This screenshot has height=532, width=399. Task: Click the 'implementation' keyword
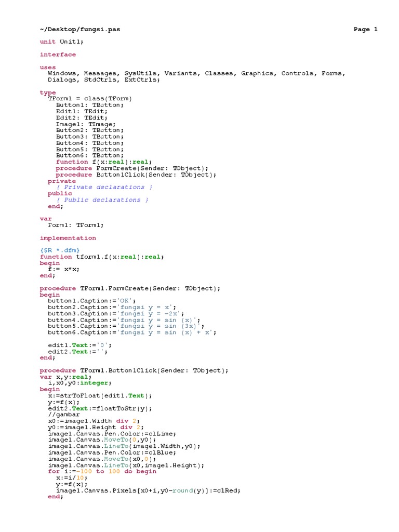68,238
